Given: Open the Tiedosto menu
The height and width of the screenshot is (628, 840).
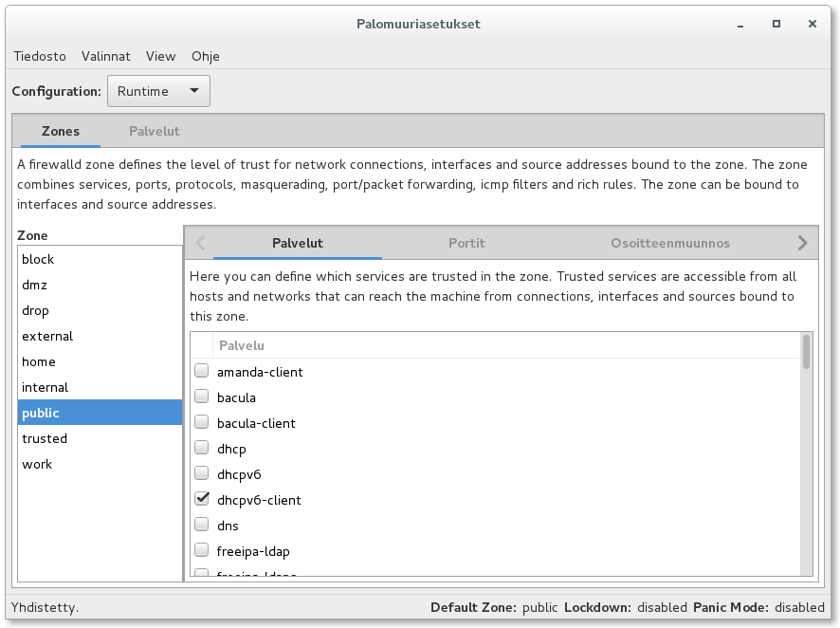Looking at the screenshot, I should (x=40, y=56).
